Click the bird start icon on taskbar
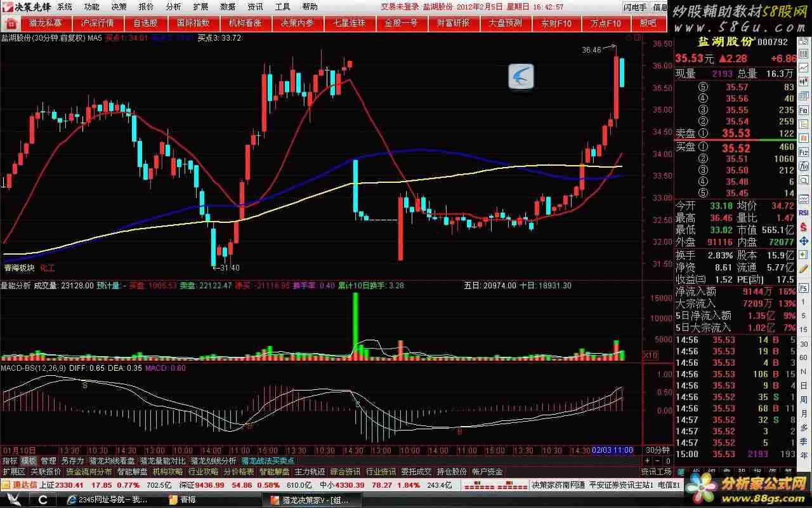 click(14, 500)
